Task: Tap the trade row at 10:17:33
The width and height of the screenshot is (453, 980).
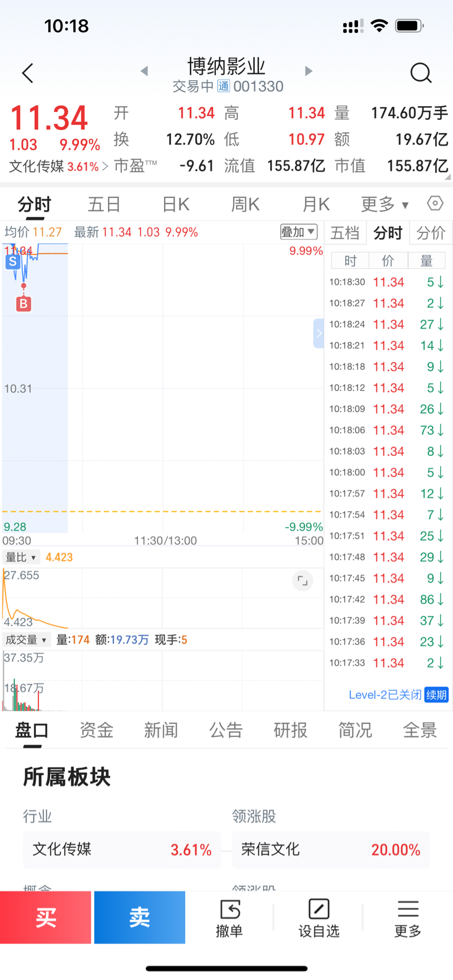Action: (x=387, y=663)
